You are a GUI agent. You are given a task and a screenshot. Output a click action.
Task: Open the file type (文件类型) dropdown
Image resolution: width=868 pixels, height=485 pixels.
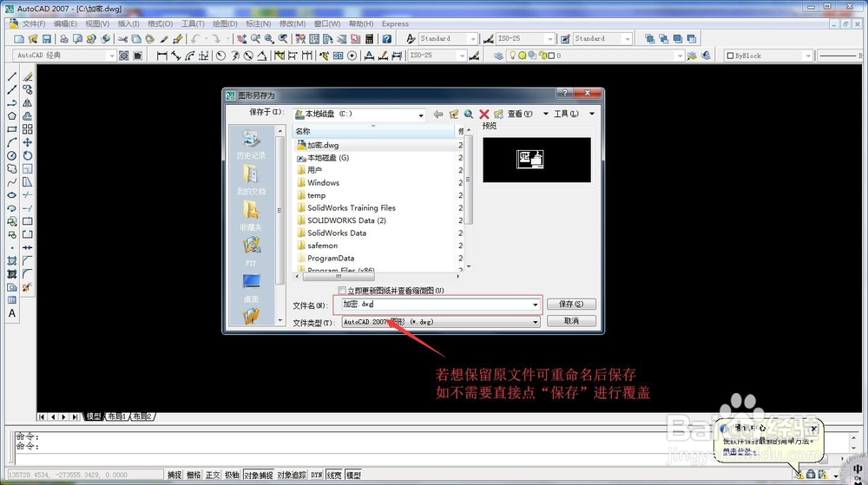tap(441, 322)
